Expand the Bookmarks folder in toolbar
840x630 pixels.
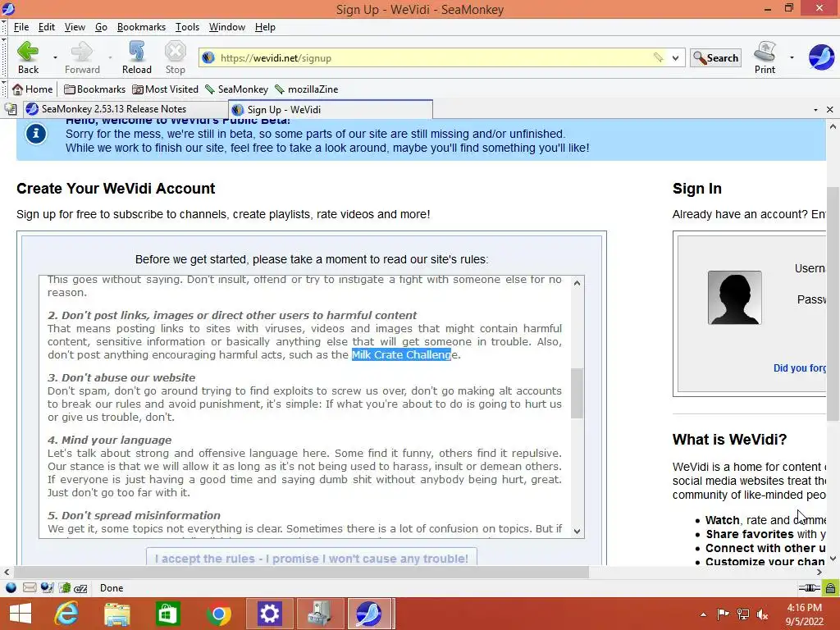pyautogui.click(x=95, y=89)
